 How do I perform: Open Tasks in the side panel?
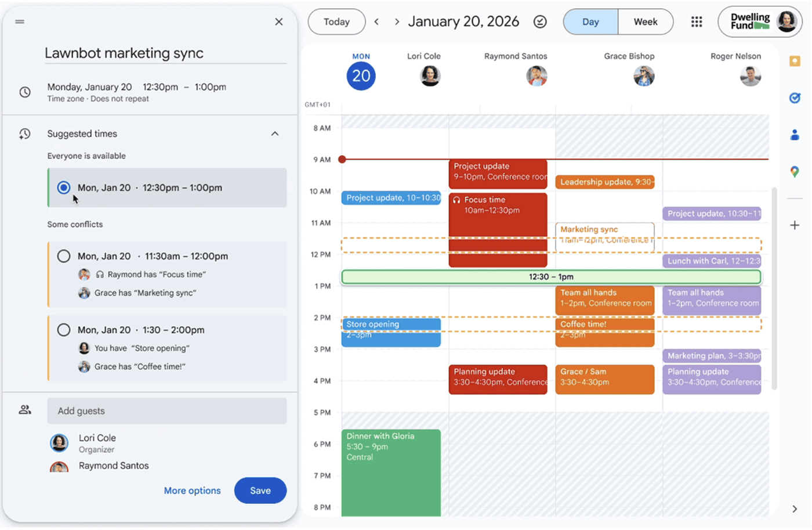coord(795,98)
